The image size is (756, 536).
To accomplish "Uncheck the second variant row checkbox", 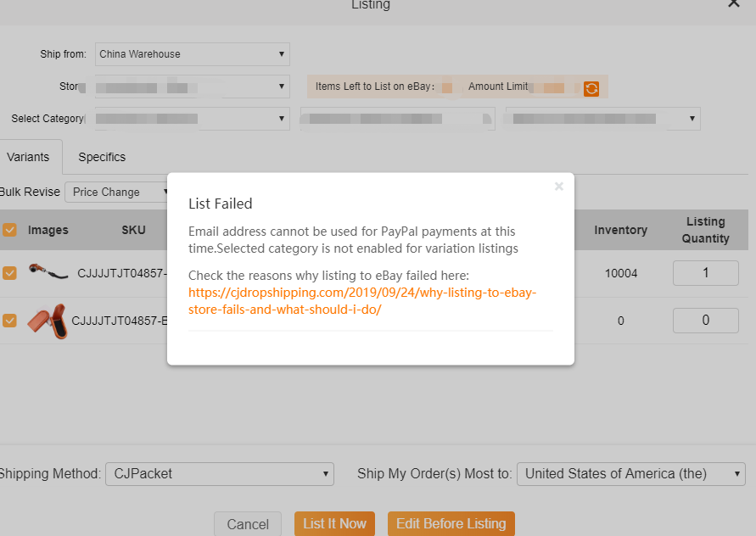I will pos(9,321).
